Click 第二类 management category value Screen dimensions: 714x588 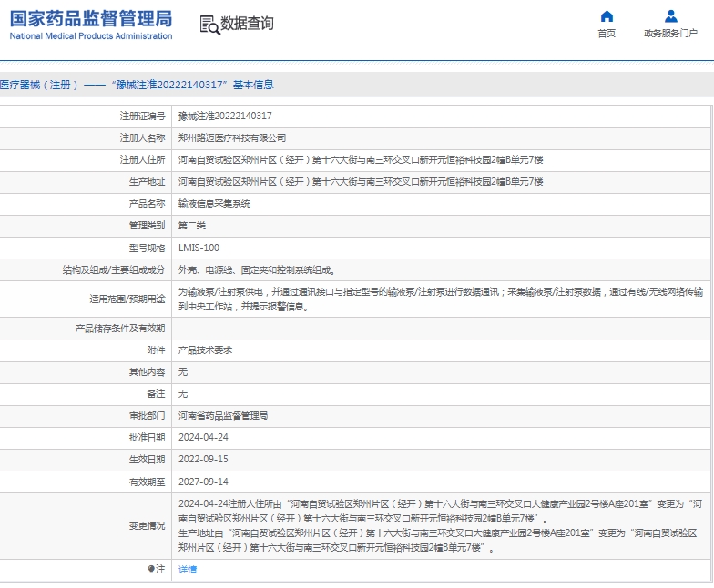191,226
